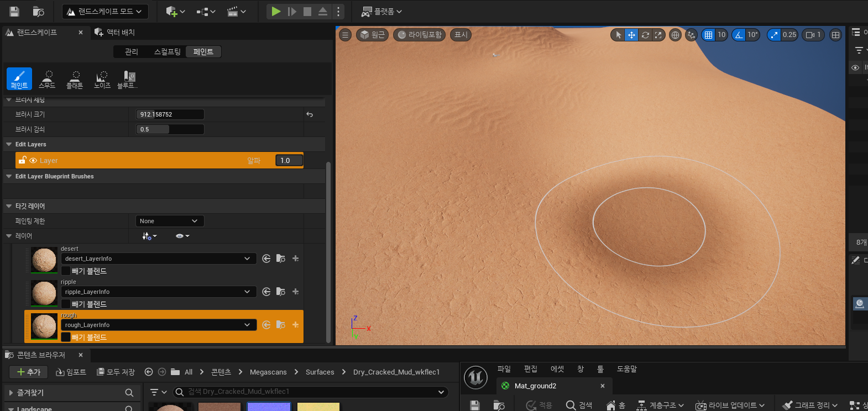This screenshot has height=411, width=868.
Task: Open the viewport Show menu
Action: pos(461,35)
